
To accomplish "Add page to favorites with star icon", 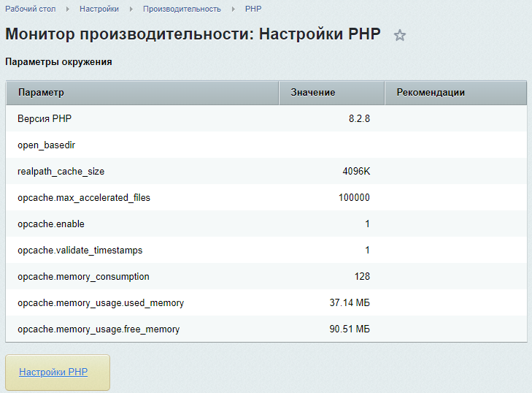I will tap(399, 35).
